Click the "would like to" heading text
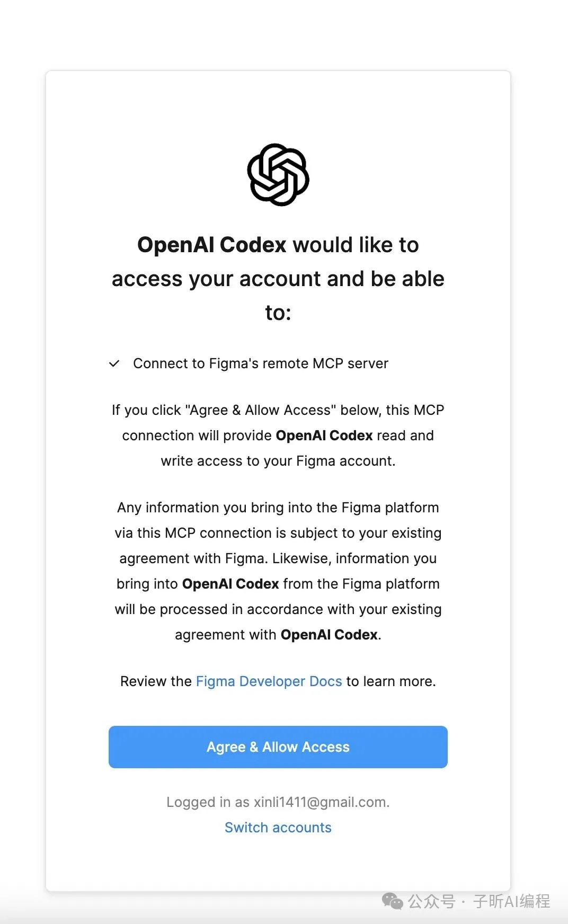The height and width of the screenshot is (924, 568). pyautogui.click(x=356, y=245)
